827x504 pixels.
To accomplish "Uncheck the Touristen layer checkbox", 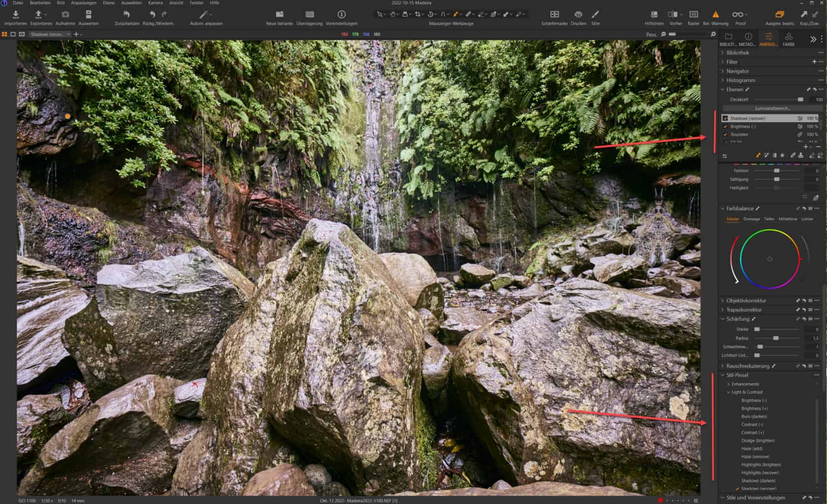I will tap(725, 134).
